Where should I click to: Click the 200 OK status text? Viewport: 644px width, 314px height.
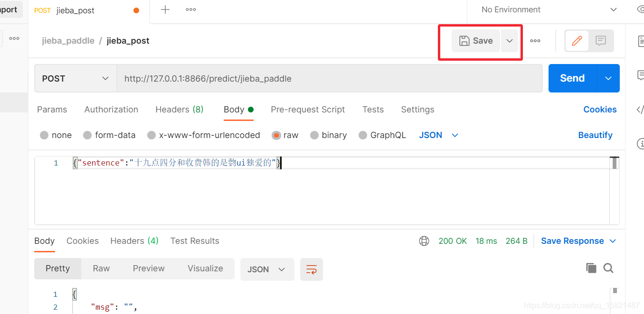453,241
